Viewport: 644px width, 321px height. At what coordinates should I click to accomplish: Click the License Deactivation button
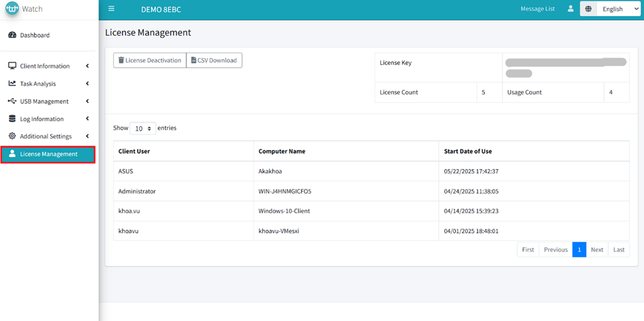[x=149, y=60]
